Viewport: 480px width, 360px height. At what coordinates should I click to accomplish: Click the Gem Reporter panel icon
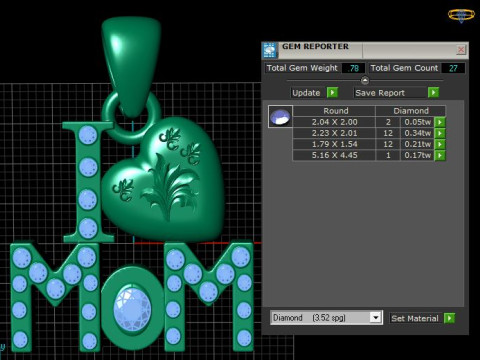pyautogui.click(x=270, y=50)
